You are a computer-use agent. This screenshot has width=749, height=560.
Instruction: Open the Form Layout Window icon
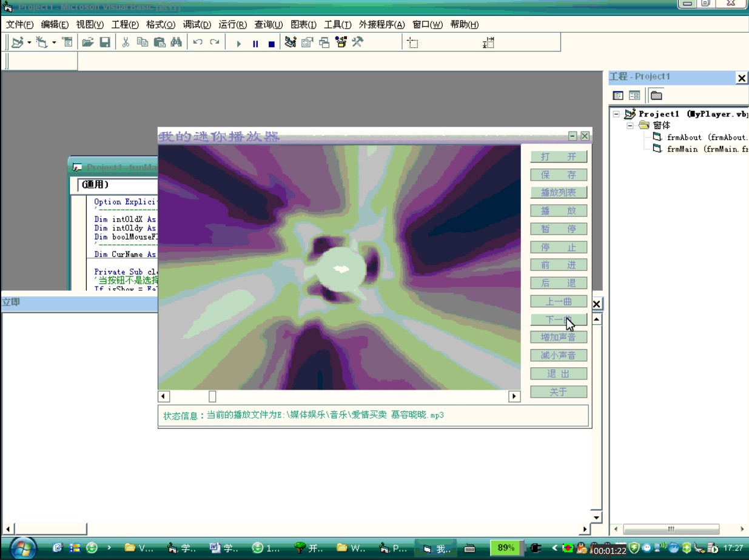coord(324,42)
